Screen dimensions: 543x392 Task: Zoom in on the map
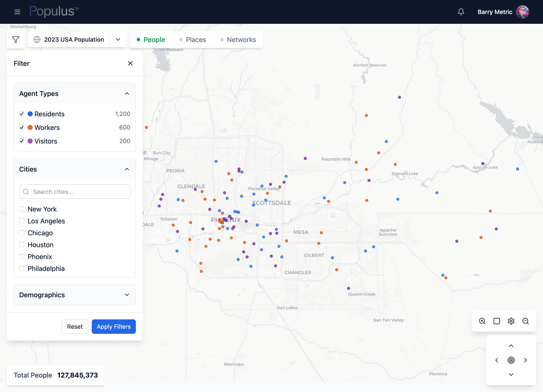pos(482,321)
